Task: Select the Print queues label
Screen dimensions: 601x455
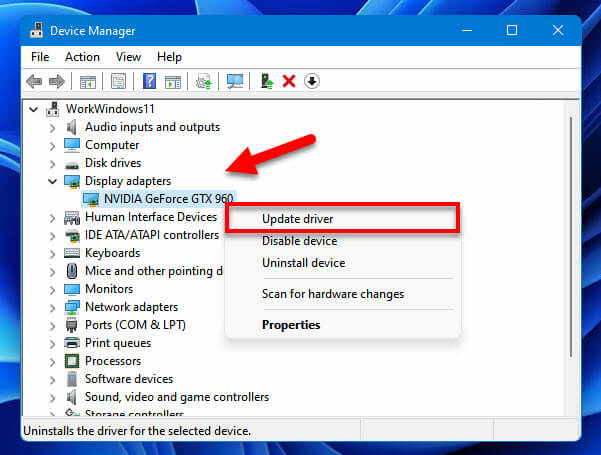Action: tap(118, 343)
